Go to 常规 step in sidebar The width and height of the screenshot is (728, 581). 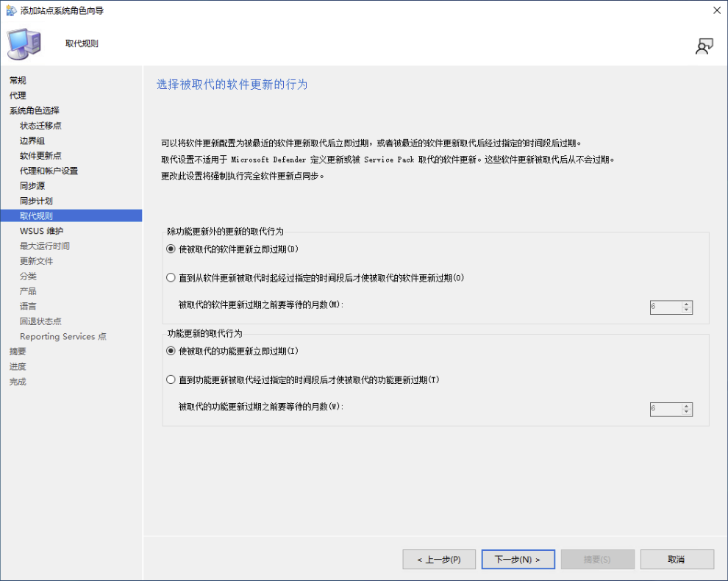tap(18, 80)
